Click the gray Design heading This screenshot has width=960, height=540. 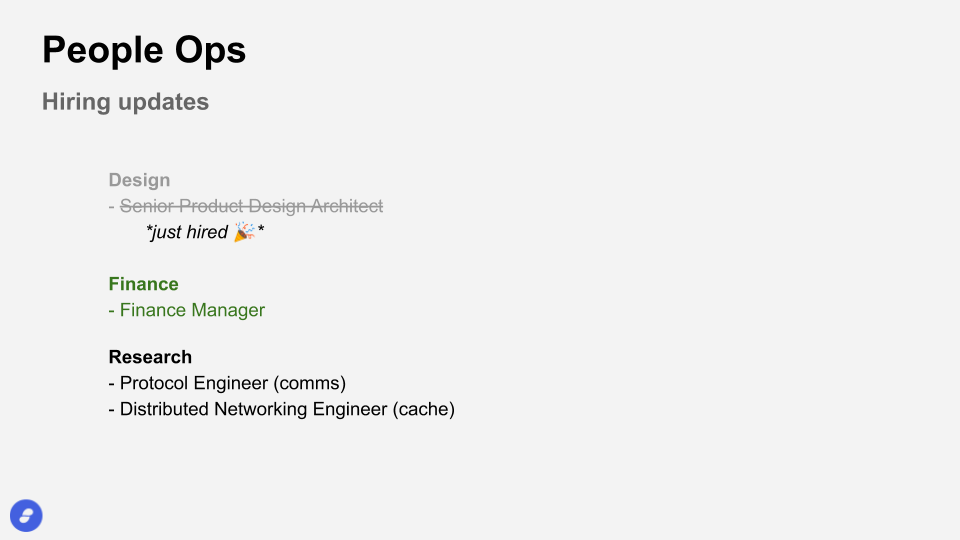pos(139,180)
